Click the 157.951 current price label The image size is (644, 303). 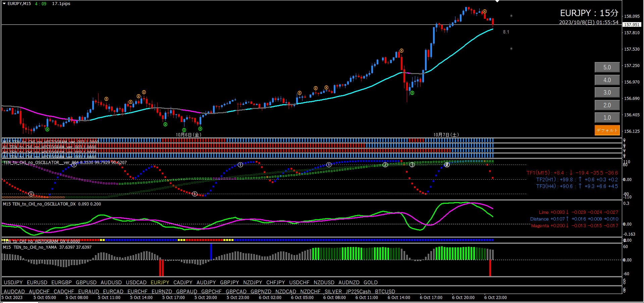[x=632, y=24]
